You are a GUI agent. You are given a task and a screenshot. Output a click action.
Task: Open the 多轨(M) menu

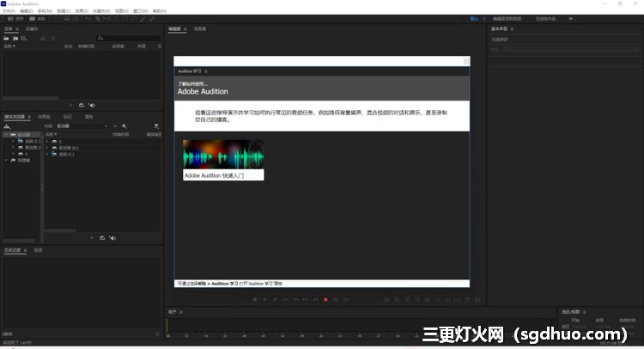pos(45,11)
